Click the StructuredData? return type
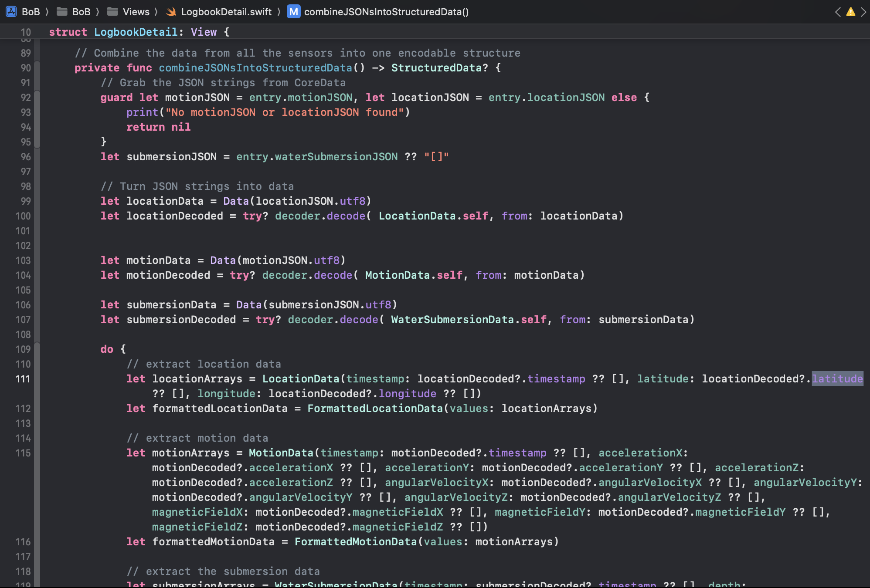This screenshot has width=870, height=588. 439,68
